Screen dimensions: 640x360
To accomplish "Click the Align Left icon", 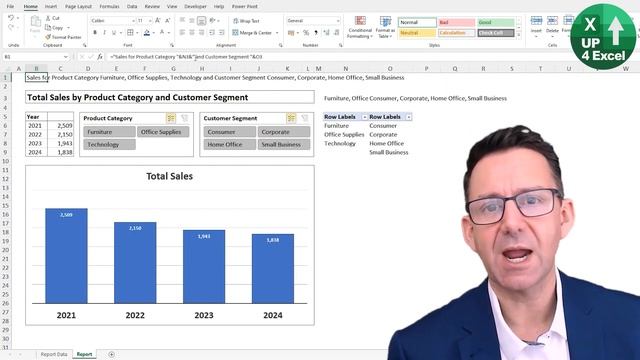I will tap(182, 33).
